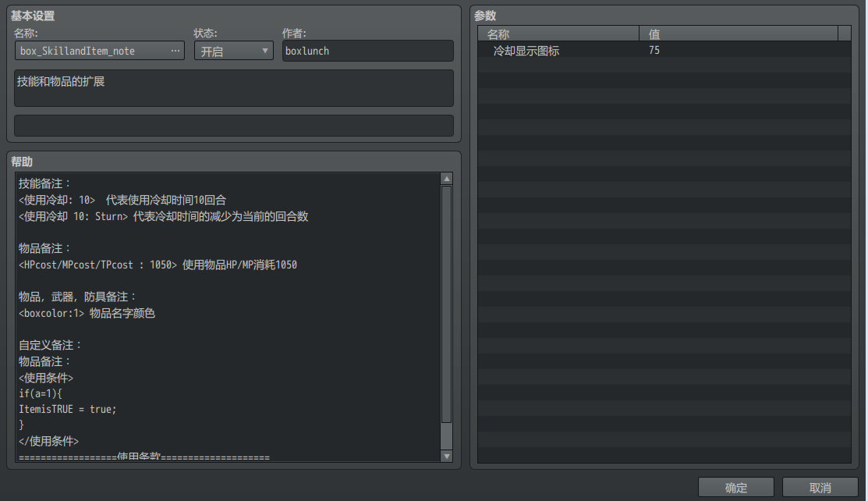Click the 名称 column header in 参数
The height and width of the screenshot is (501, 868).
point(558,34)
